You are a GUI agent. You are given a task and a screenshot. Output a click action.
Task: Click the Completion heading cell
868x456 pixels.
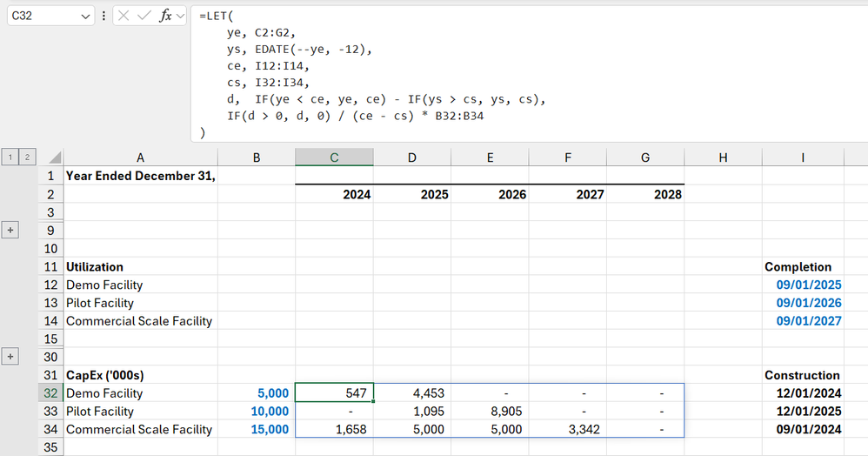click(803, 266)
